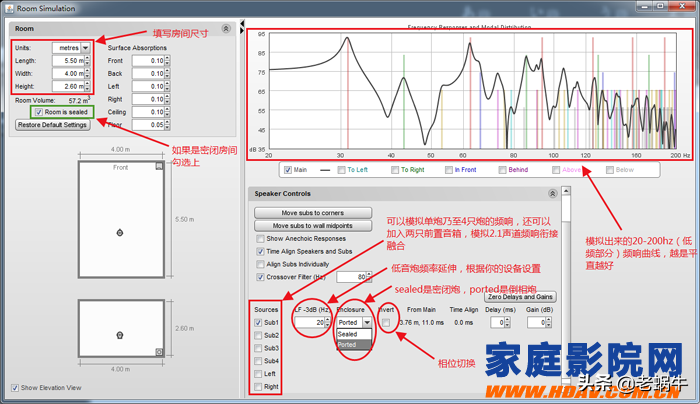
Task: Collapse the Room panel
Action: [x=226, y=30]
